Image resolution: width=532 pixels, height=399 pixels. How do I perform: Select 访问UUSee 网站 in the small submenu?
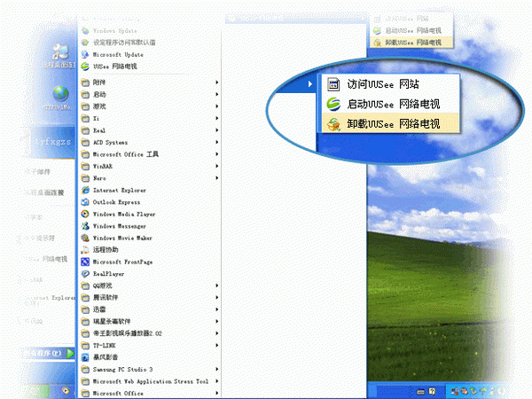click(411, 19)
